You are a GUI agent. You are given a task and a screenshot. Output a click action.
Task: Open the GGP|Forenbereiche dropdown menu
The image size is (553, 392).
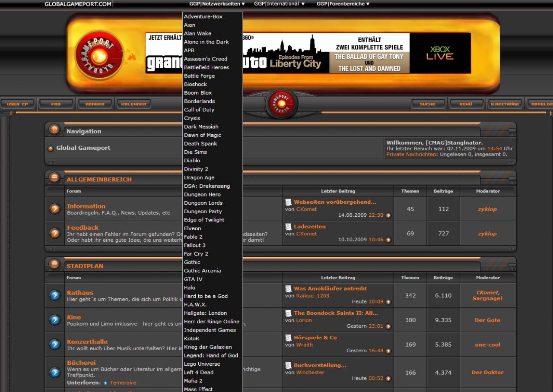pos(343,4)
